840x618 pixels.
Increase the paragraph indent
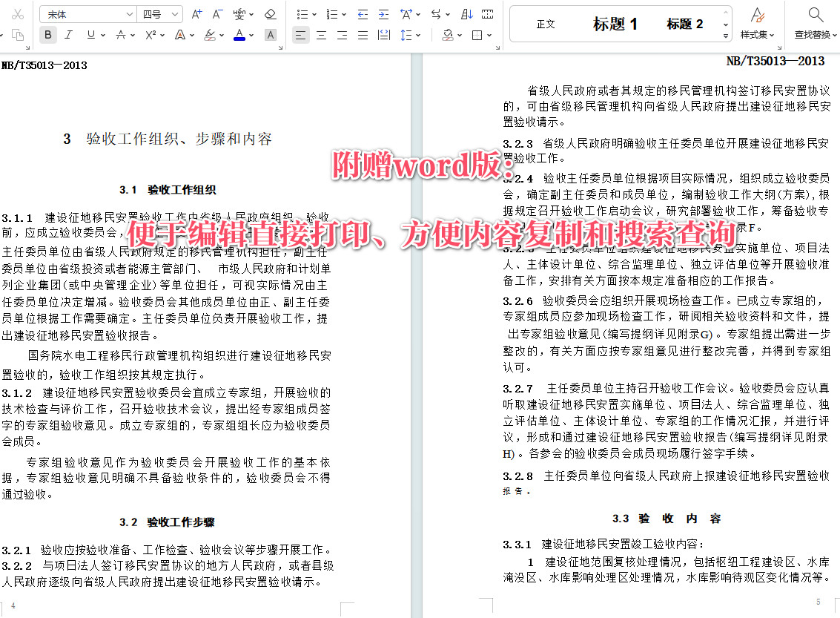[x=383, y=14]
